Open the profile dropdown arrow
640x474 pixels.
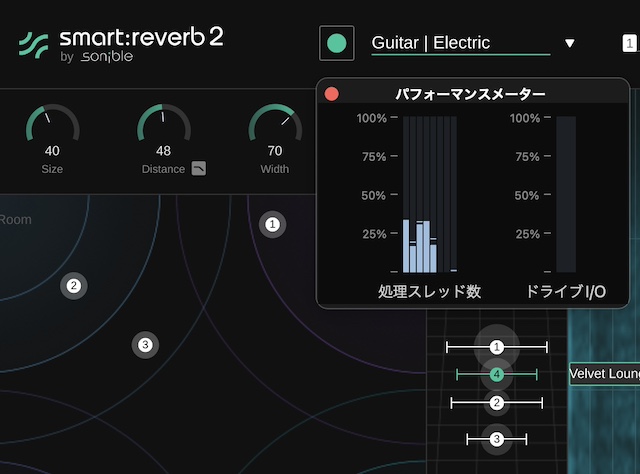click(x=570, y=44)
